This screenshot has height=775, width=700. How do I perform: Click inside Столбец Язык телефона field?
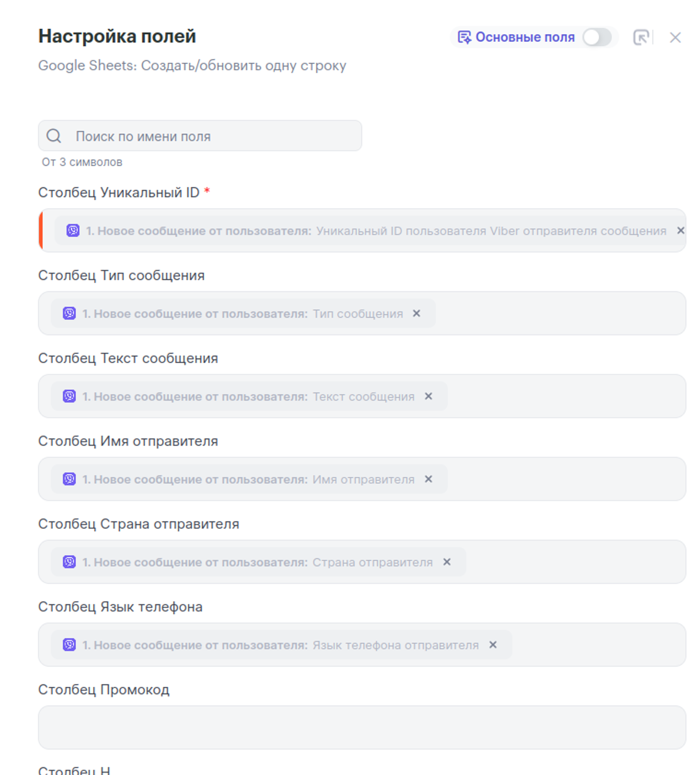(596, 644)
